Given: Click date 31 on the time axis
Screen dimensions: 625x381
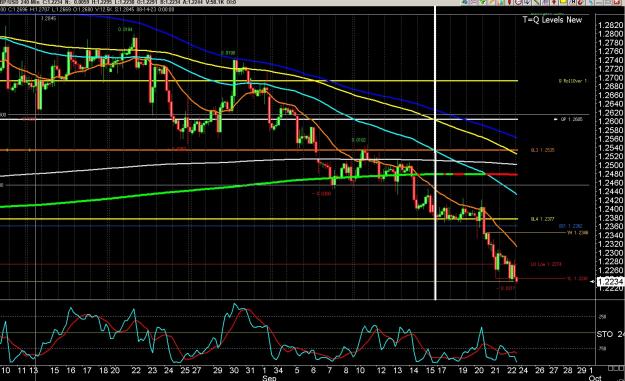Looking at the screenshot, I should 250,370.
